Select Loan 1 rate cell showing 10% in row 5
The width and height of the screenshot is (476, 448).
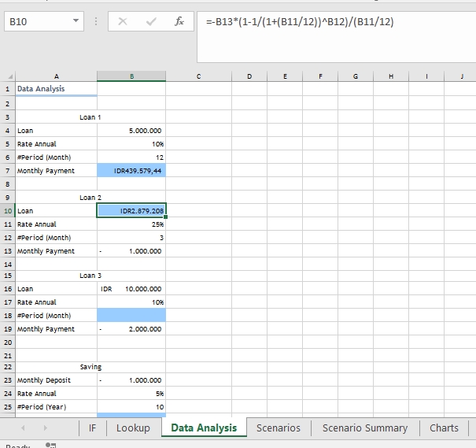[x=131, y=144]
